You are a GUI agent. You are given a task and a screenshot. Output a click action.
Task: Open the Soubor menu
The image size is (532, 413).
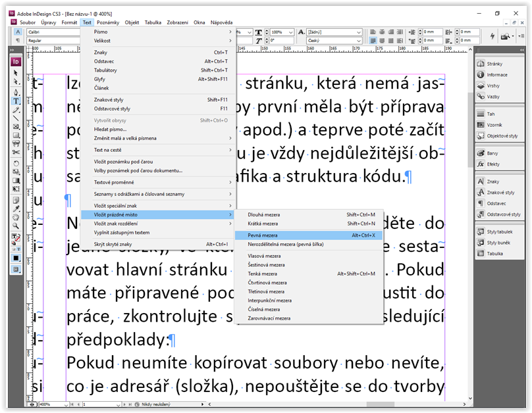(x=28, y=22)
